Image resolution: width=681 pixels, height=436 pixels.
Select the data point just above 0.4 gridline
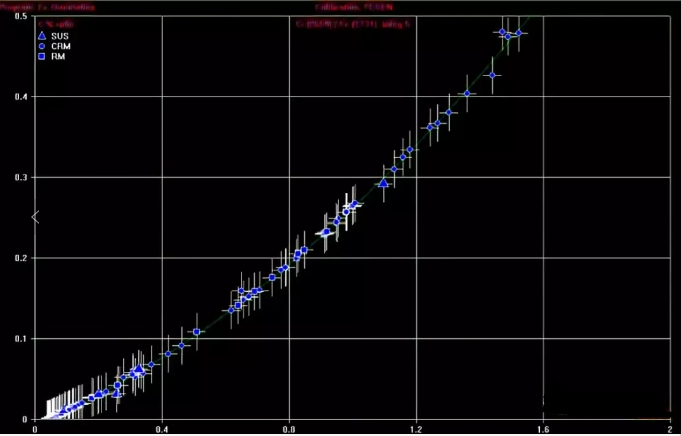pos(466,93)
